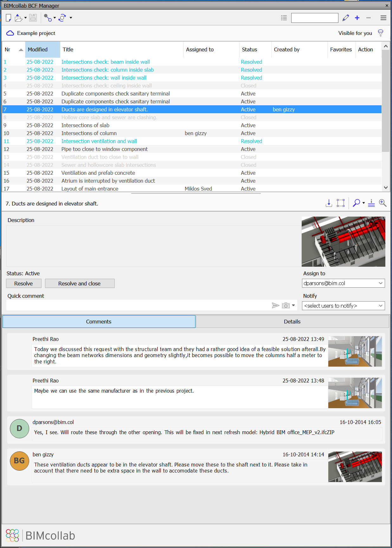Switch to the Comments tab
392x548 pixels.
pyautogui.click(x=99, y=322)
